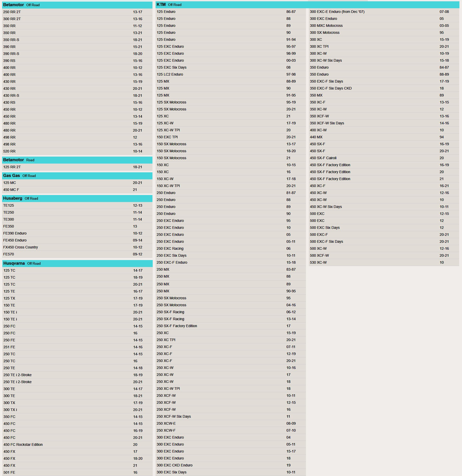
Task: Select the 520 RR row
Action: click(x=77, y=151)
